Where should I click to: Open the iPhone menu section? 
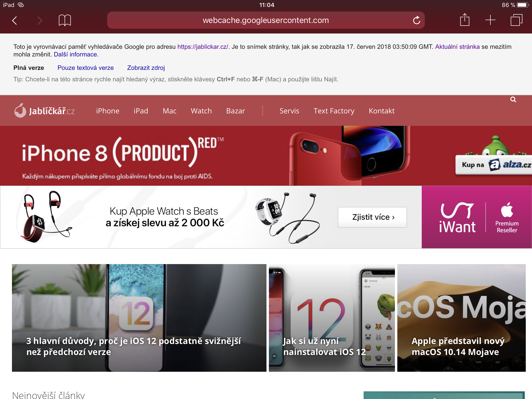tap(107, 111)
